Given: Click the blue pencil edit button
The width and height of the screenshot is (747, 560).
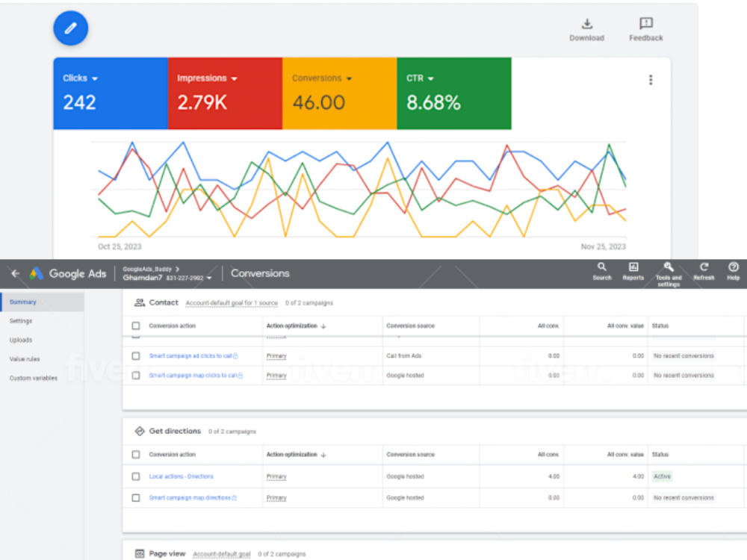Looking at the screenshot, I should pyautogui.click(x=70, y=28).
